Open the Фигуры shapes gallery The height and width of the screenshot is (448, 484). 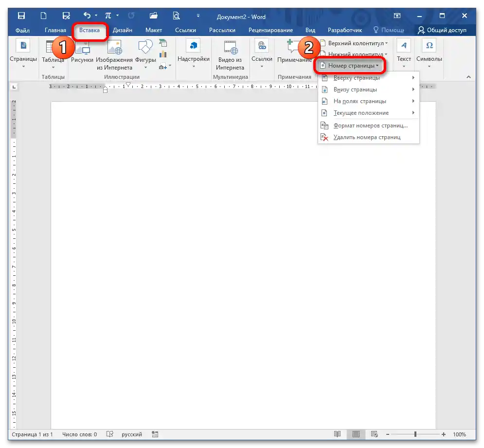pyautogui.click(x=145, y=54)
